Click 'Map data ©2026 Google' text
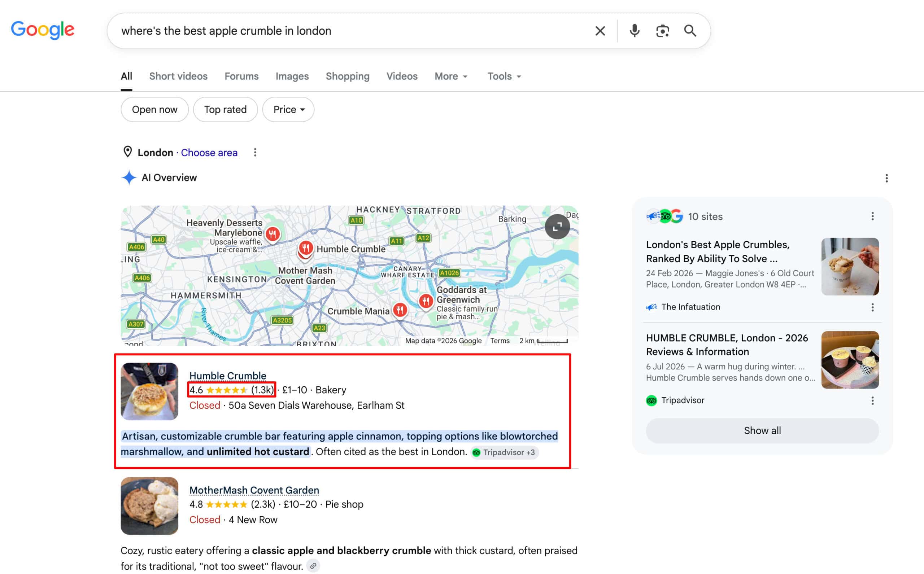924x574 pixels. pyautogui.click(x=443, y=341)
